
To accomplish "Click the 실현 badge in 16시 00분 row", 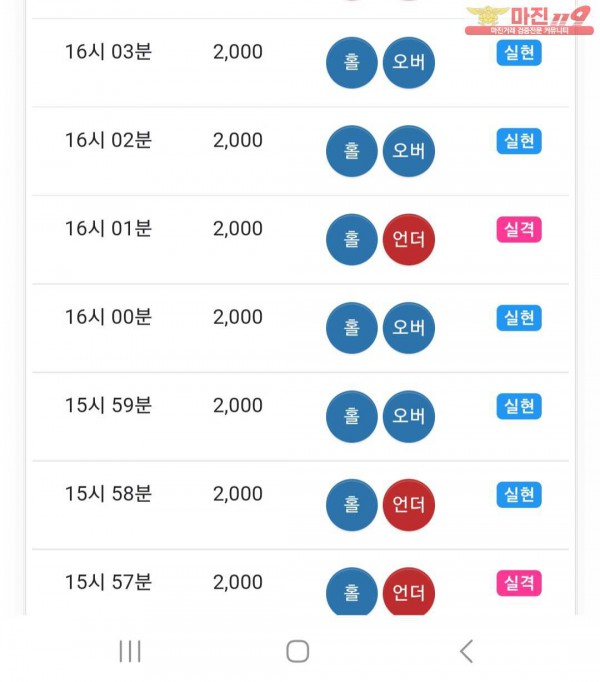I will [519, 318].
